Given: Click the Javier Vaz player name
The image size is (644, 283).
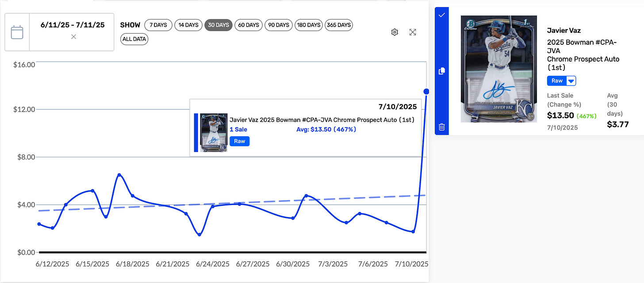Looking at the screenshot, I should click(x=564, y=31).
